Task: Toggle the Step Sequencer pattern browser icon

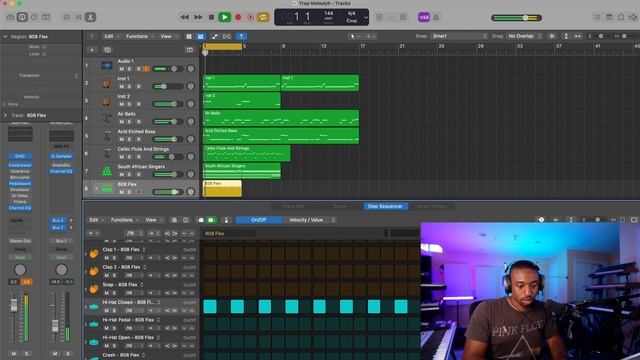Action: tap(174, 220)
